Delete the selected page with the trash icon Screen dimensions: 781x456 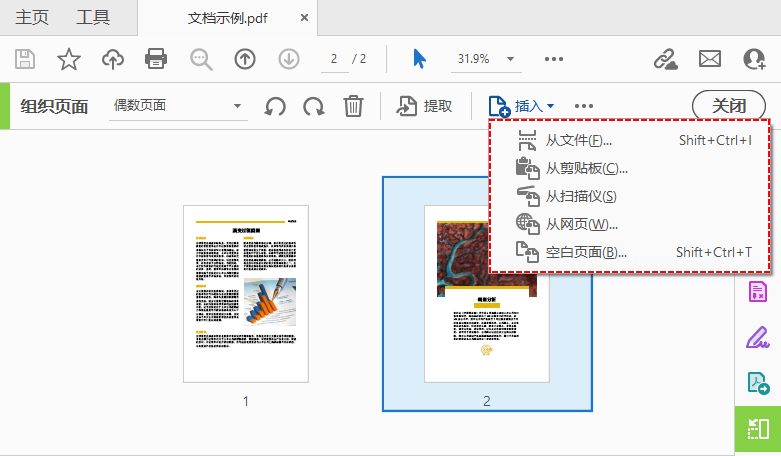[x=353, y=106]
